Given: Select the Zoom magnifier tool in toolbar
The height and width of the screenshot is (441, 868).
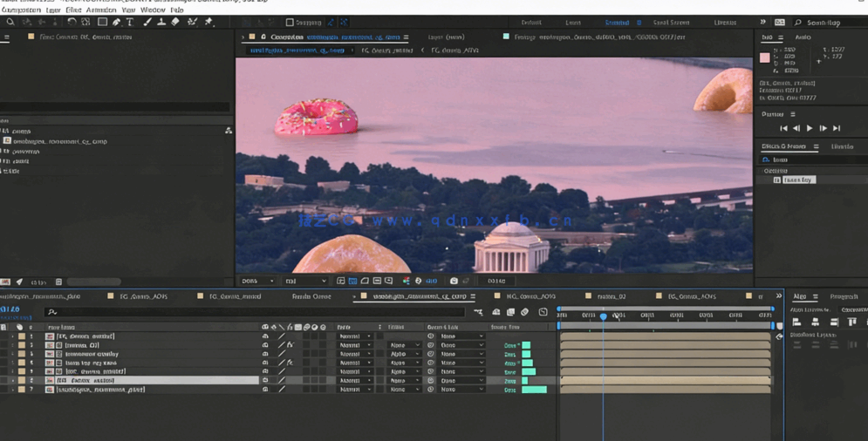Looking at the screenshot, I should (x=10, y=22).
